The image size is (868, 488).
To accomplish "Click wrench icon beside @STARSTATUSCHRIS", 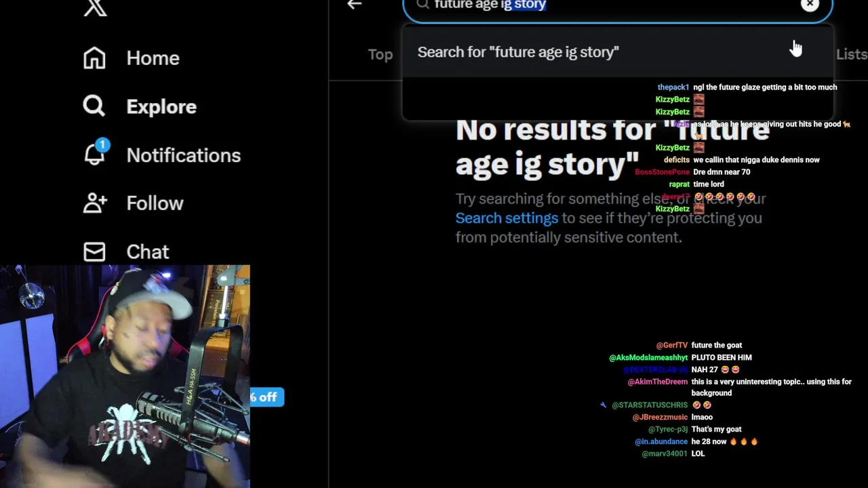I will tap(603, 405).
